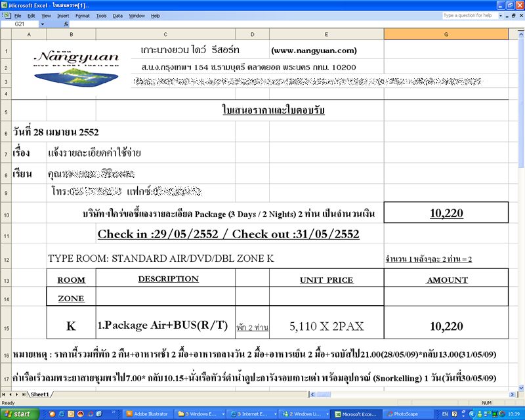Open the Insert menu
This screenshot has width=525, height=420.
63,15
